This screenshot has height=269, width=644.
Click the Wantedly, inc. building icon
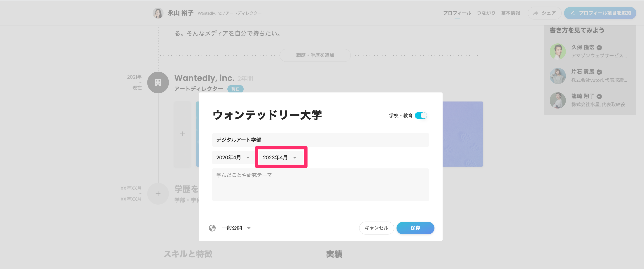point(158,82)
